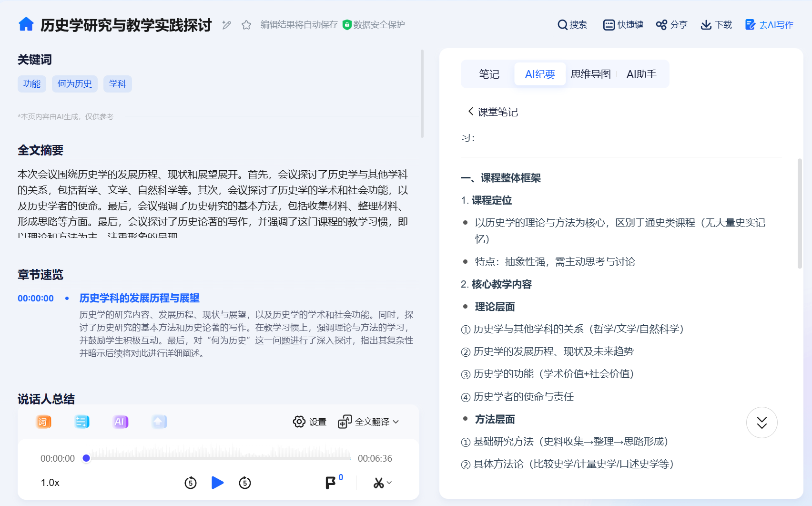The height and width of the screenshot is (506, 812).
Task: Open search with 搜索 icon
Action: 572,25
